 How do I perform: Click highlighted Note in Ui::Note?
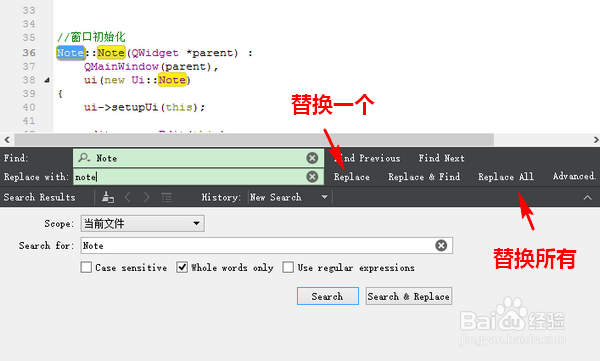pos(172,80)
